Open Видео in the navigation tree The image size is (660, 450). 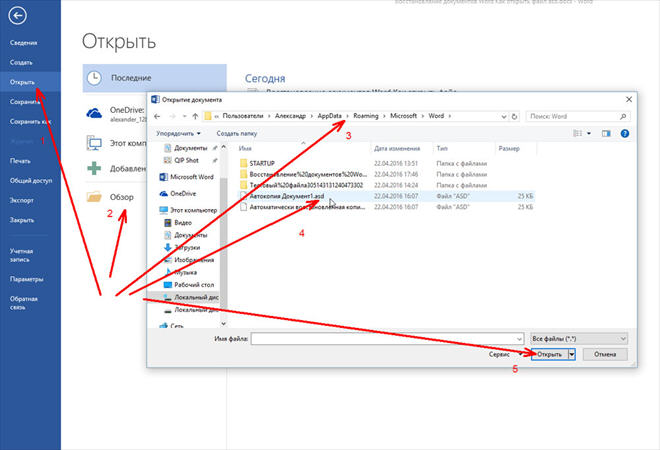pyautogui.click(x=183, y=223)
